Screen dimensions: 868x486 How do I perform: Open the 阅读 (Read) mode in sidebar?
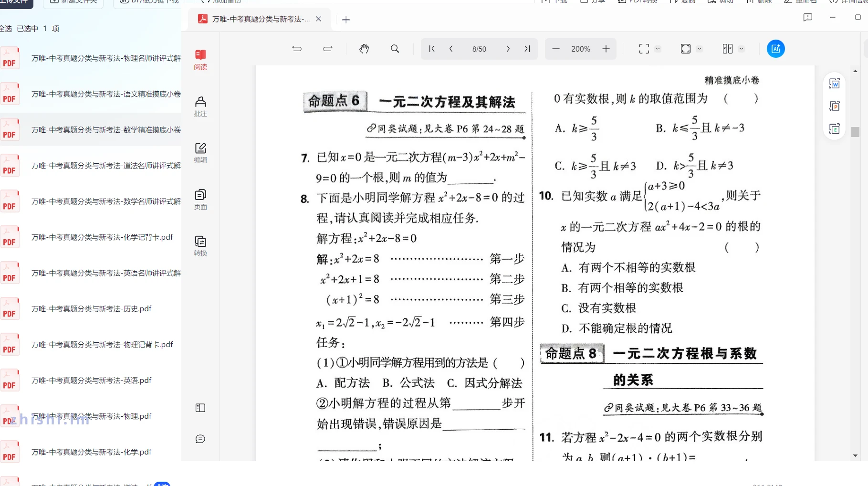point(200,60)
